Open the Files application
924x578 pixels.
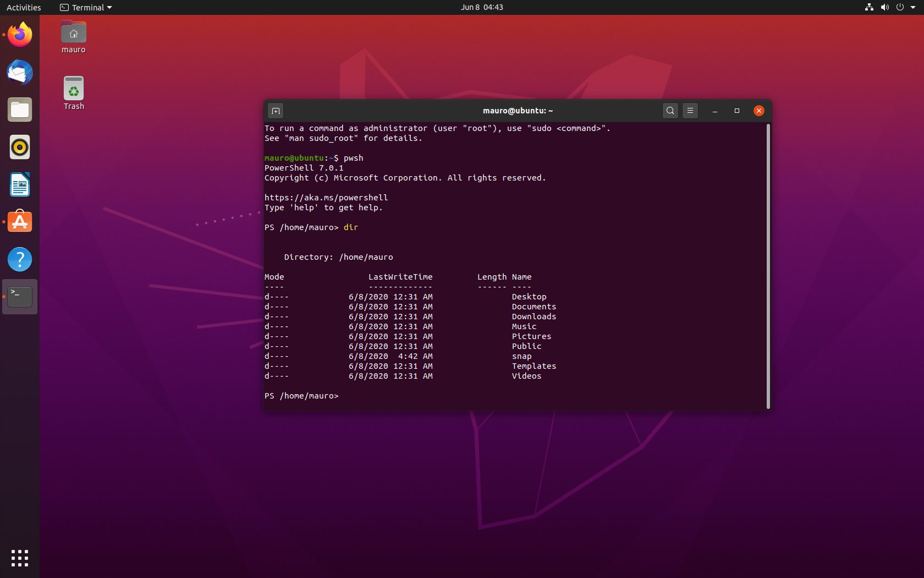(x=19, y=110)
